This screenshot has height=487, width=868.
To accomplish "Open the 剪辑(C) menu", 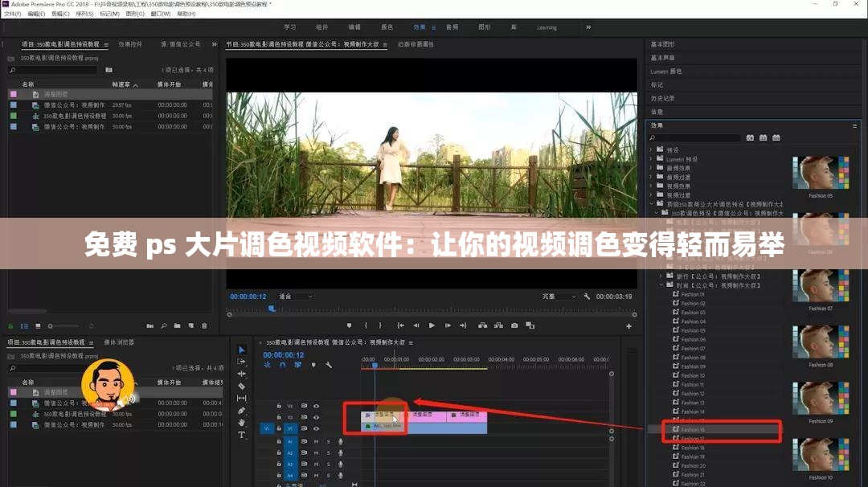I will tap(60, 14).
